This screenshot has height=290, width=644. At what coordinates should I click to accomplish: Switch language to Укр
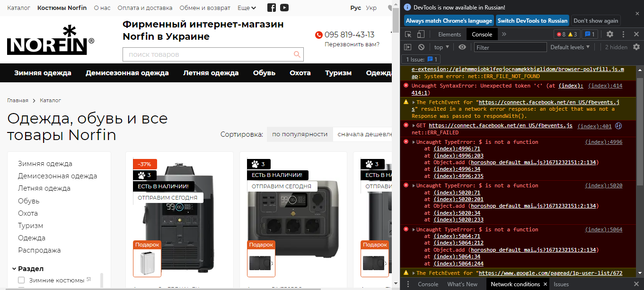pyautogui.click(x=371, y=8)
